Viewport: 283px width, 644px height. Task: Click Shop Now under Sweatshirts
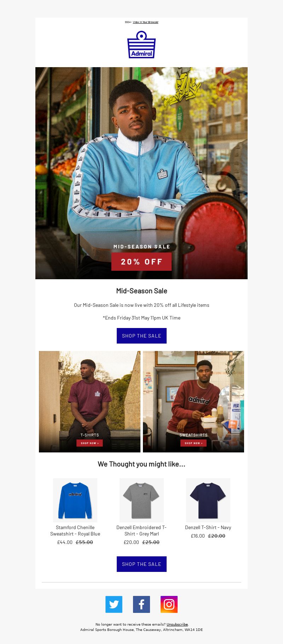194,443
